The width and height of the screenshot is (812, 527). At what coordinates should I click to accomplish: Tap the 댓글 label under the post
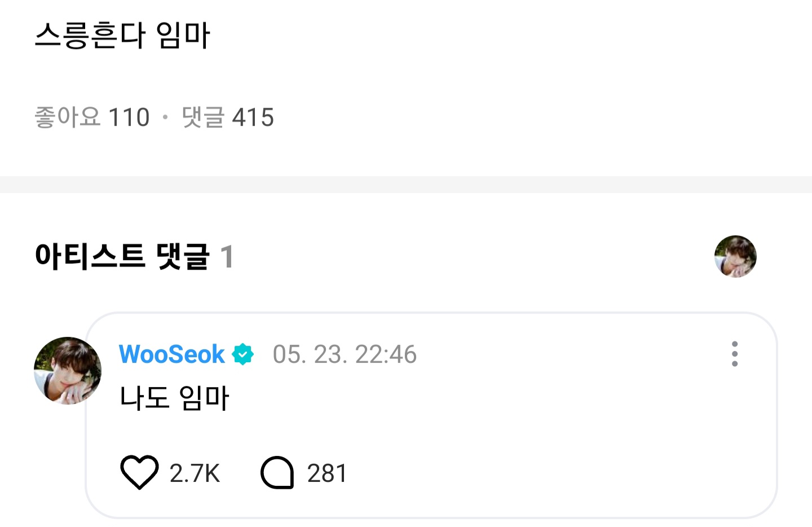tap(203, 117)
